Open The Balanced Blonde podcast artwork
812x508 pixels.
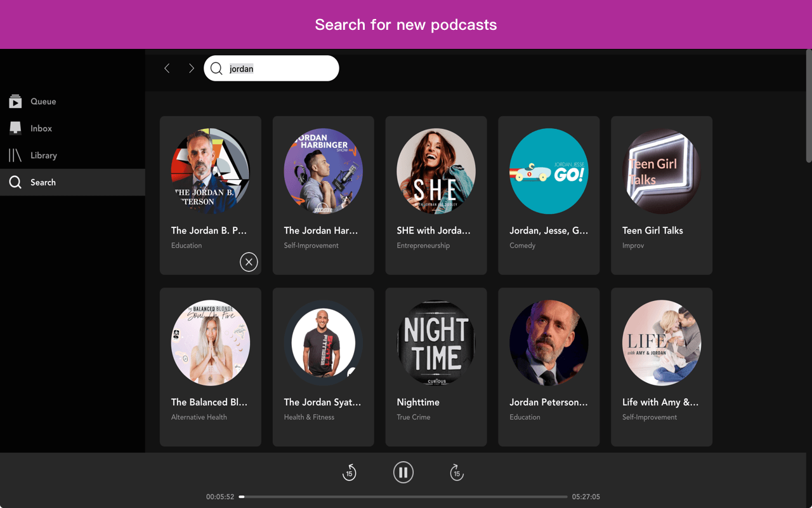coord(210,343)
